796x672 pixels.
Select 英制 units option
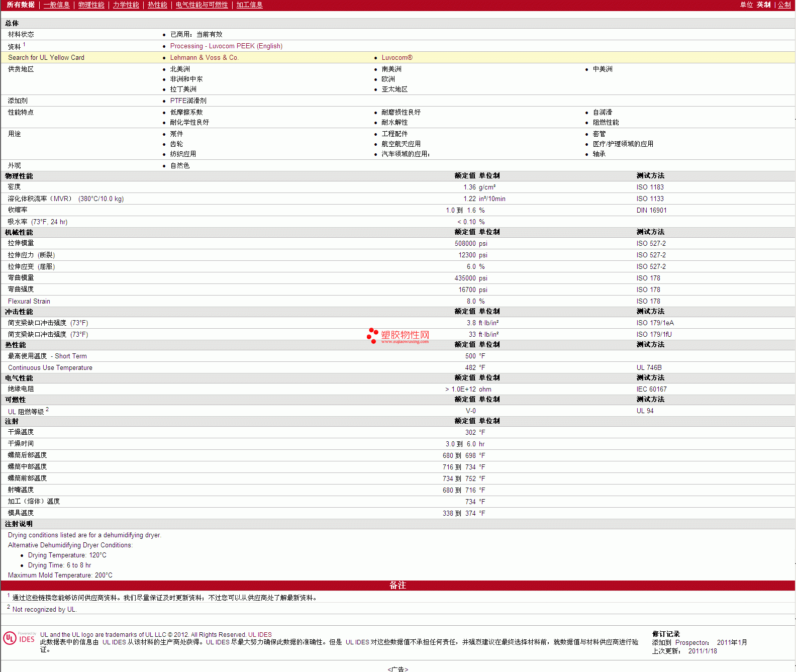tap(763, 5)
